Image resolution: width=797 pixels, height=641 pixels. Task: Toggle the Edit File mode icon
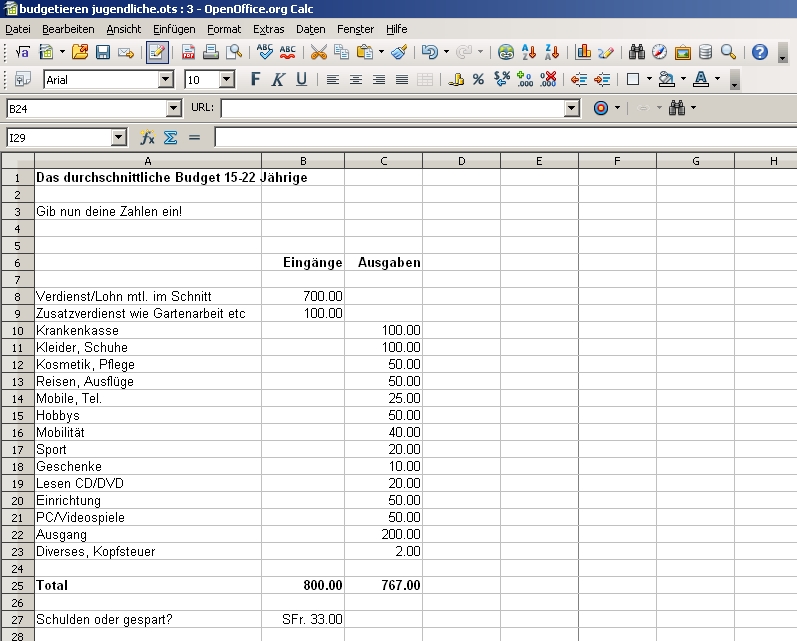tap(157, 52)
